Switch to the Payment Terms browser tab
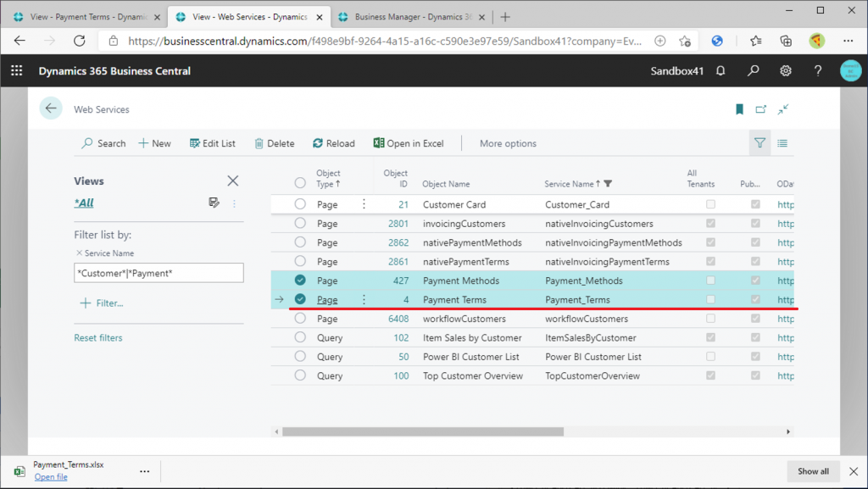868x489 pixels. pyautogui.click(x=87, y=17)
